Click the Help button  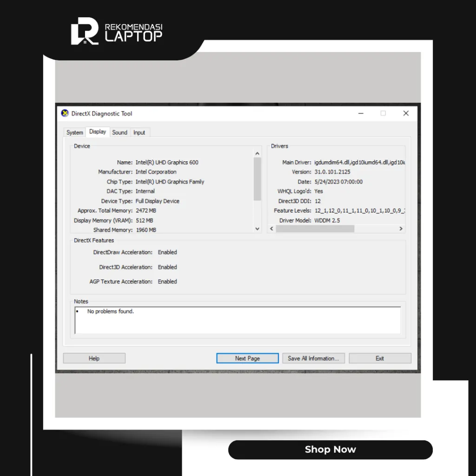coord(94,358)
